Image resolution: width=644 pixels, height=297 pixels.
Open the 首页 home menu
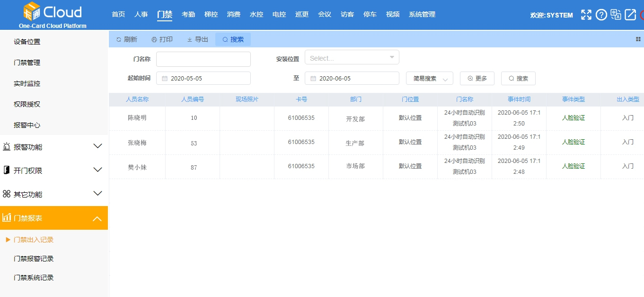pos(118,15)
